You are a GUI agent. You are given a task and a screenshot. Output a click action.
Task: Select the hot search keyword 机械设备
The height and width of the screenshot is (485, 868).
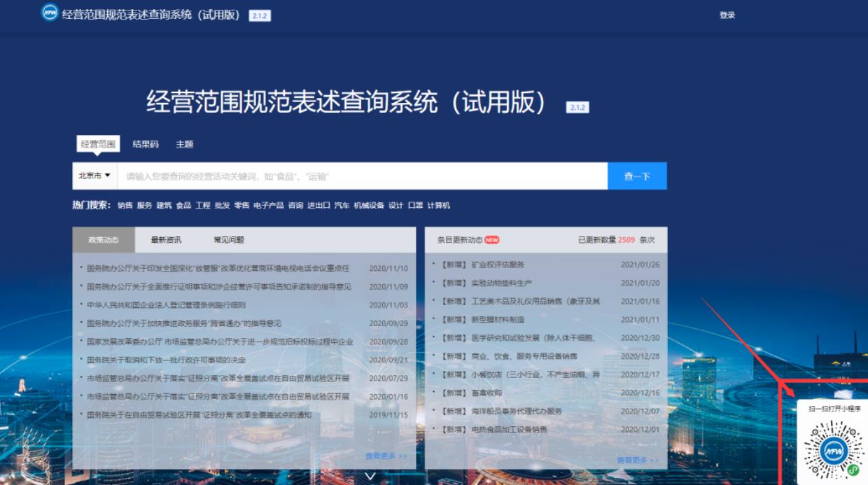coord(368,206)
